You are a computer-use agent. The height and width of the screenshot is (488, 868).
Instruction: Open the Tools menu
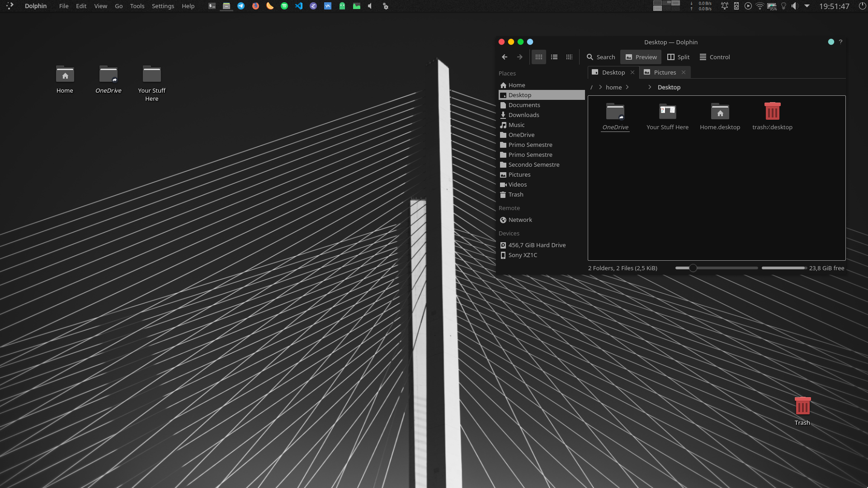[137, 6]
